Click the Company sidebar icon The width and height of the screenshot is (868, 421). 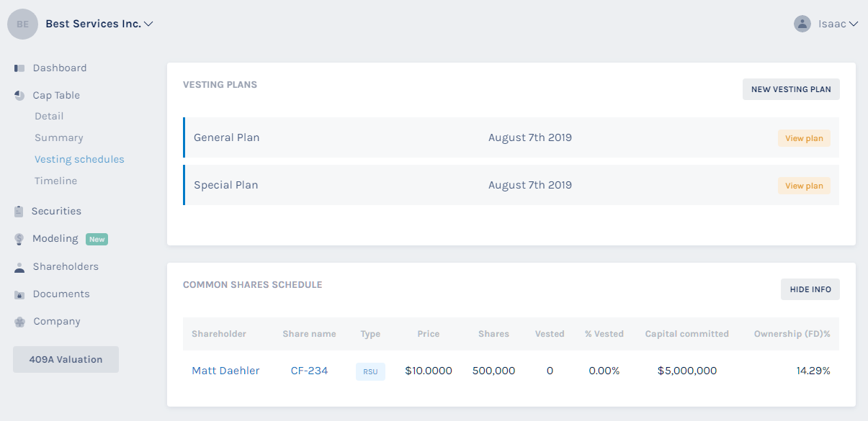pos(19,322)
